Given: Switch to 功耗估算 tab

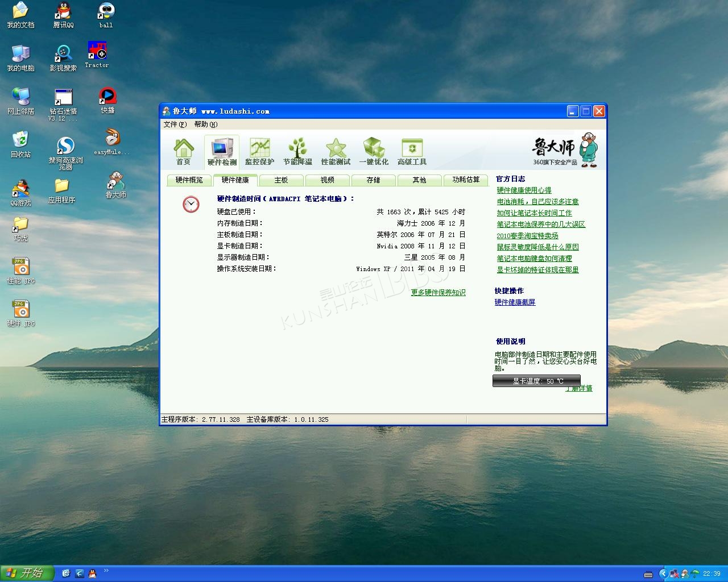Looking at the screenshot, I should click(x=466, y=180).
